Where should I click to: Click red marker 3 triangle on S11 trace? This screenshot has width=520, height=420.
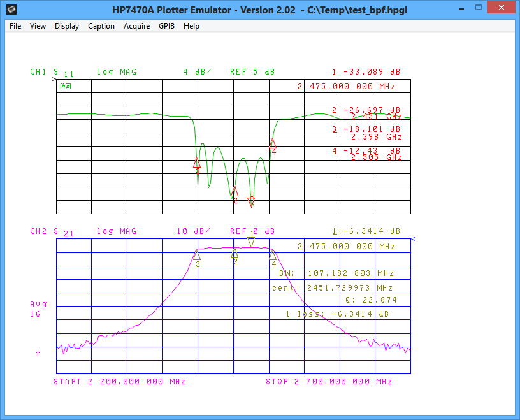197,163
